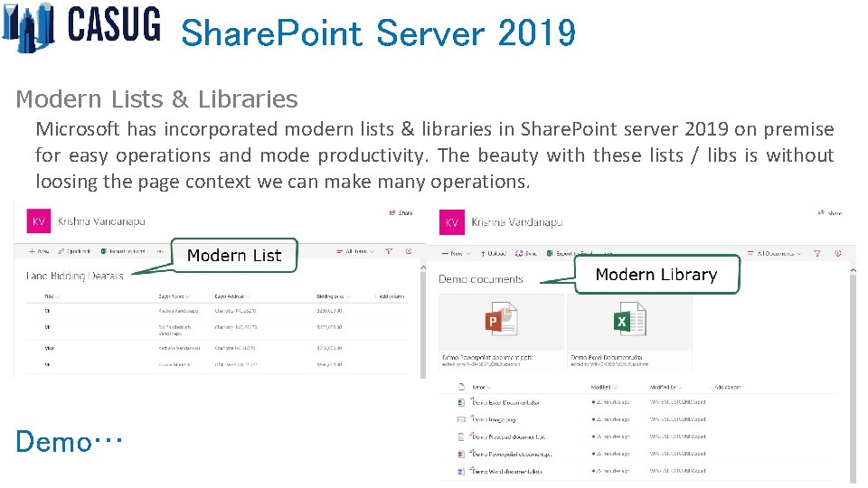Click Land Bidding Details list title
This screenshot has height=488, width=868.
pyautogui.click(x=75, y=276)
